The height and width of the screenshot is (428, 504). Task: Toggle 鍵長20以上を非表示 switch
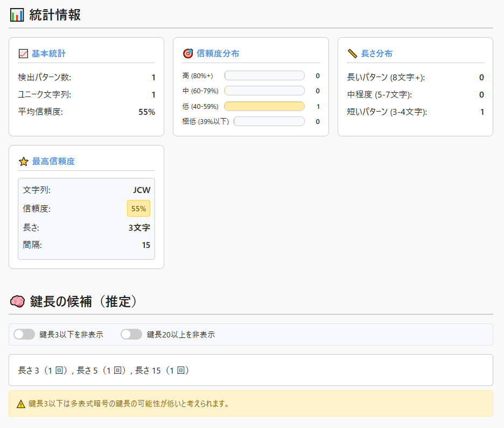[x=131, y=334]
